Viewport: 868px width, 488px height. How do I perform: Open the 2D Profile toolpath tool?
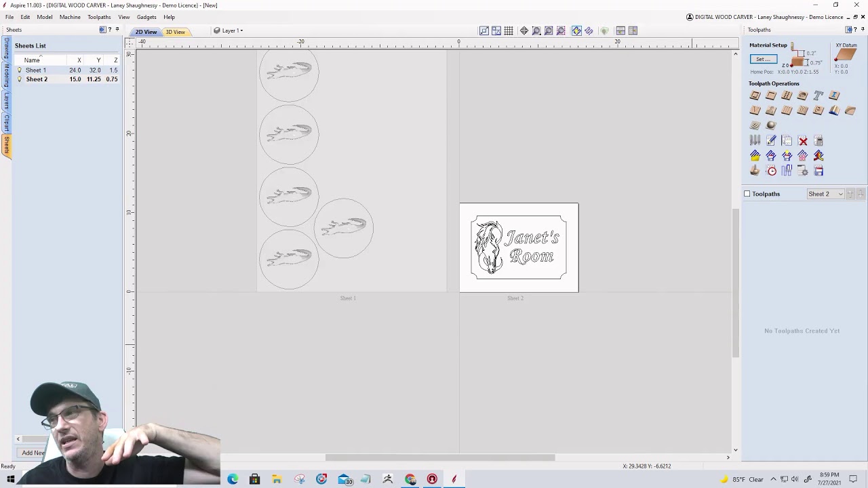click(755, 96)
